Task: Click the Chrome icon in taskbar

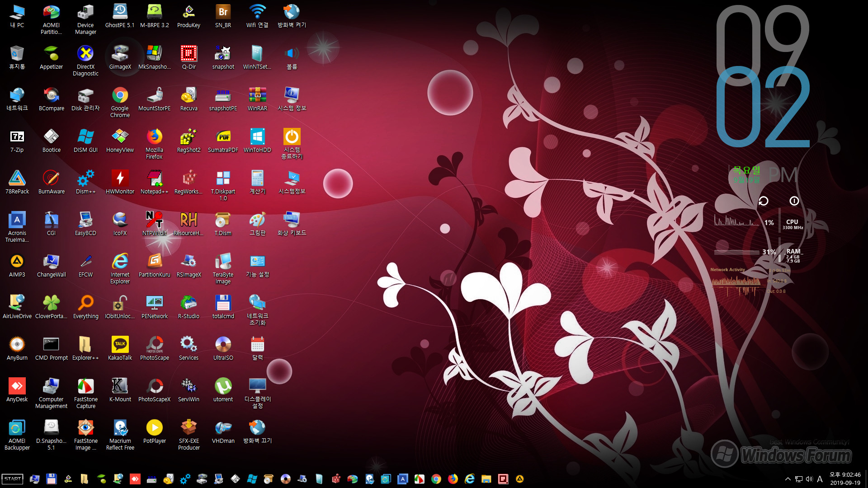Action: (436, 479)
